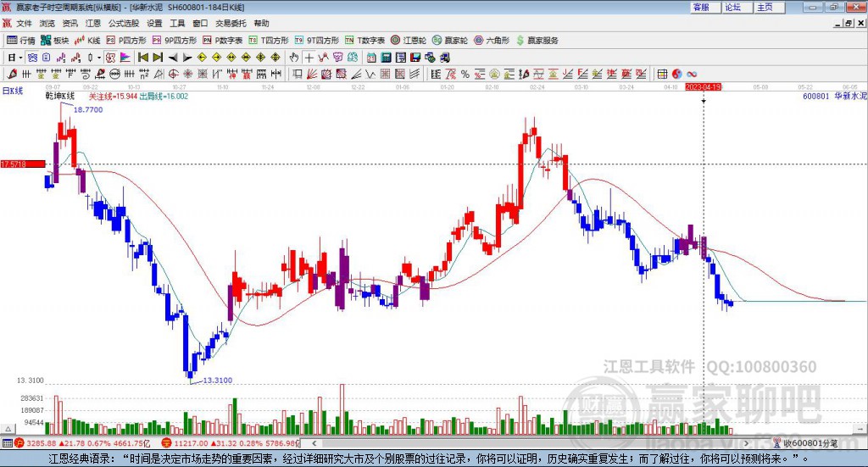
Task: Jump to last bar icon
Action: click(158, 58)
